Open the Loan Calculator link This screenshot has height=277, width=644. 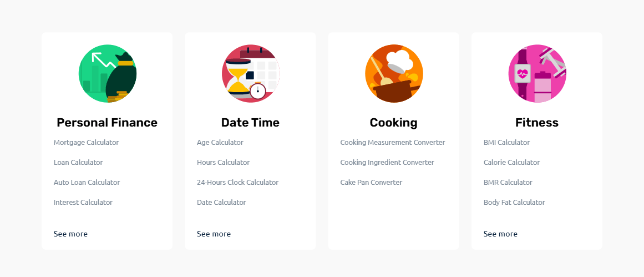78,163
